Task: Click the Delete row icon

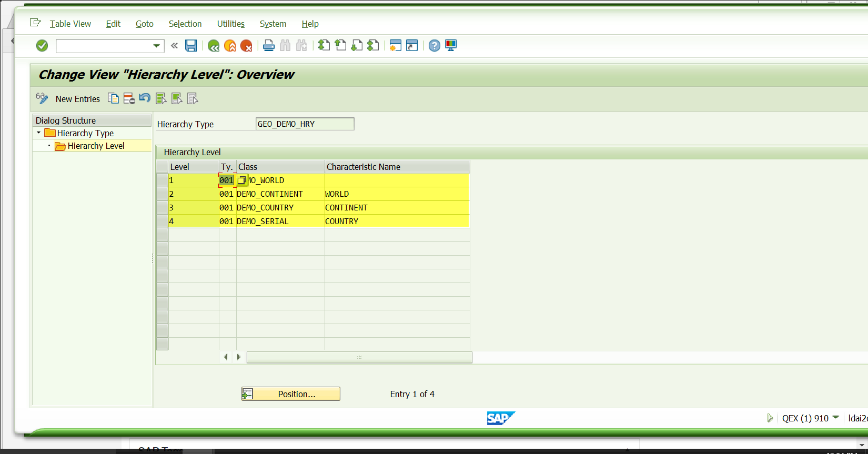Action: (x=129, y=98)
